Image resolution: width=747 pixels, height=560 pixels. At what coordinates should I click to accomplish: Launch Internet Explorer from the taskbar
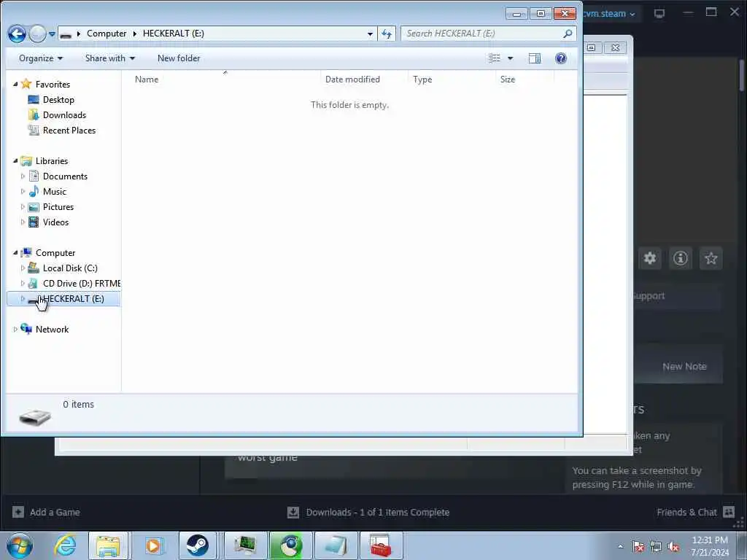(x=65, y=545)
